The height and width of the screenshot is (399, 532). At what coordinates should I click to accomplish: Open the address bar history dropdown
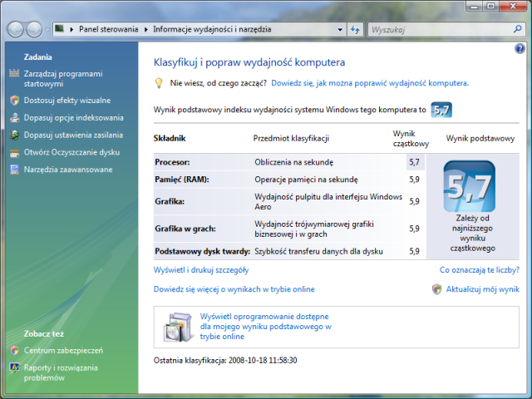[340, 30]
